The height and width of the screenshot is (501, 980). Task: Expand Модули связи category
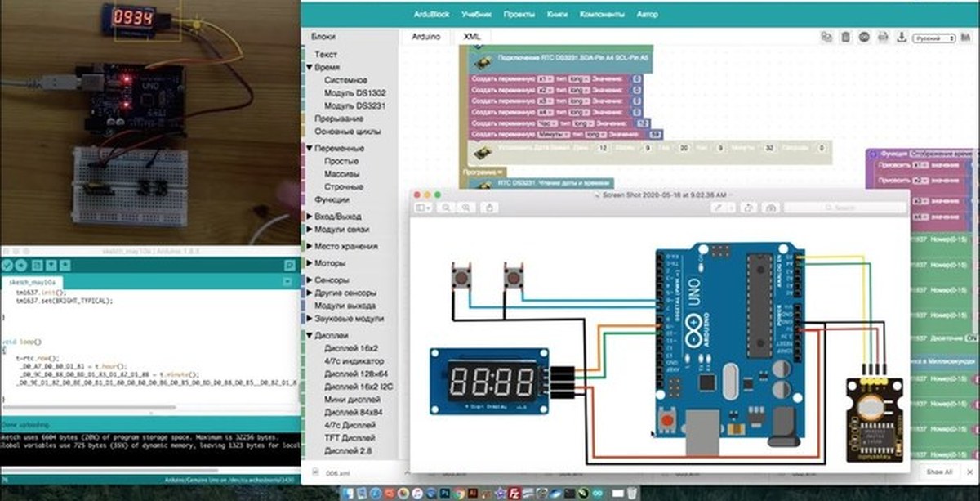pyautogui.click(x=309, y=230)
